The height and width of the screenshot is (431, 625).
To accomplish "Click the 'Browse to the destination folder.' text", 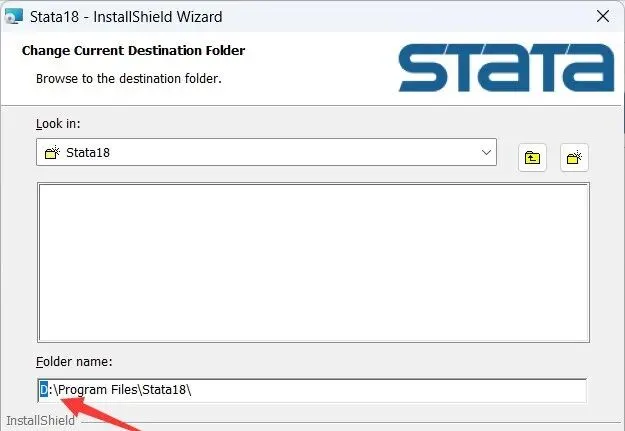I will point(129,79).
